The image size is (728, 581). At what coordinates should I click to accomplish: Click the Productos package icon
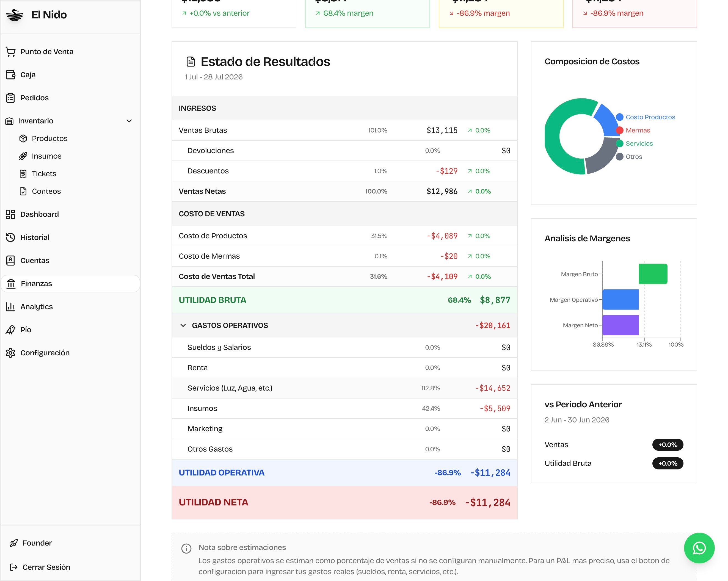click(x=23, y=139)
